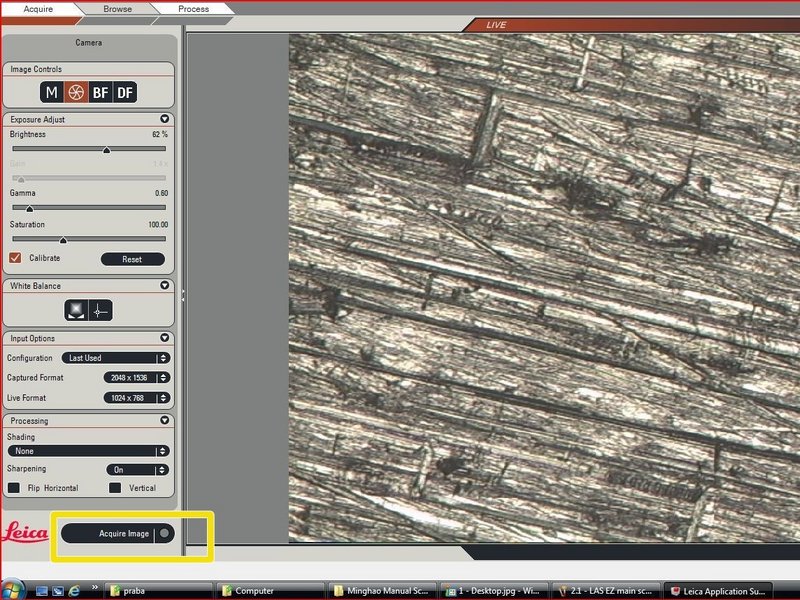Click the Brightness 62 % value

pos(160,134)
